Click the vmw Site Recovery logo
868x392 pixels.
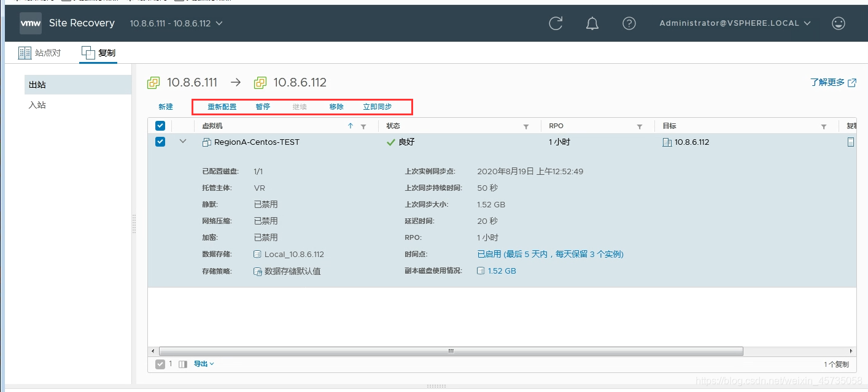[x=68, y=23]
